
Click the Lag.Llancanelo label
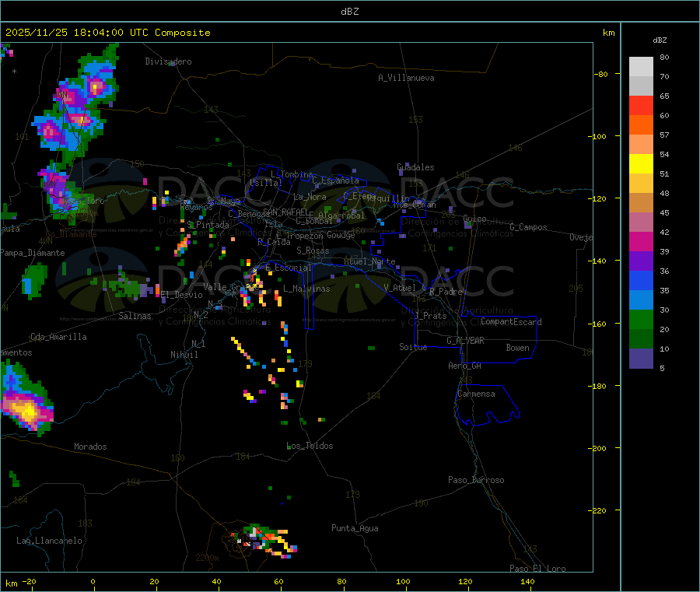click(50, 541)
